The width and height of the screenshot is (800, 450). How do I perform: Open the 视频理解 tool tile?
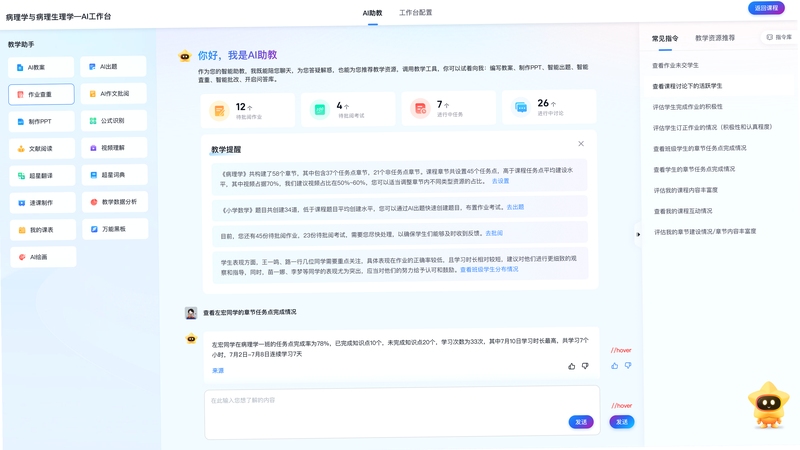tap(115, 148)
